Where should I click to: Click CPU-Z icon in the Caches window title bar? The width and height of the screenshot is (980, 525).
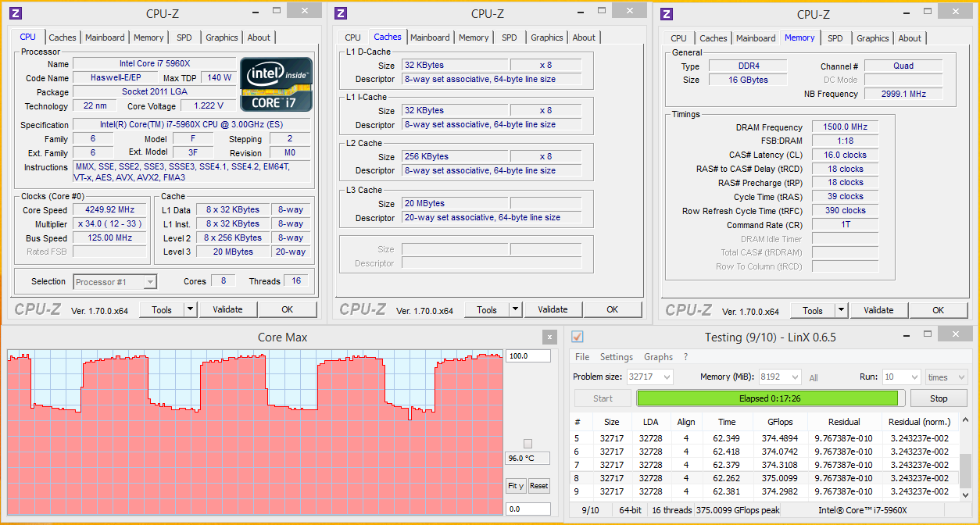341,13
